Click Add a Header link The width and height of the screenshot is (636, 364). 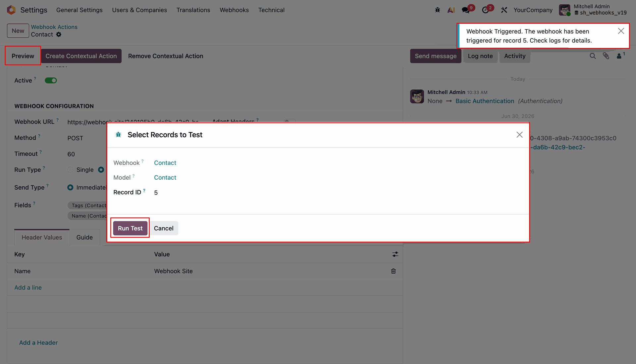[x=38, y=342]
